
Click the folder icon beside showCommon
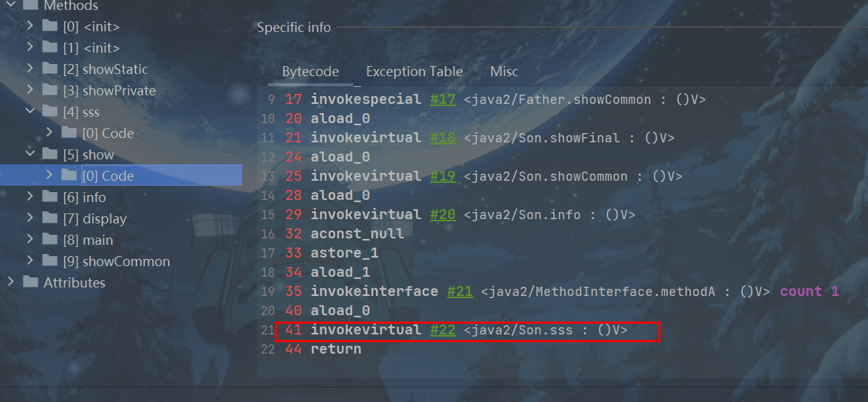point(50,261)
